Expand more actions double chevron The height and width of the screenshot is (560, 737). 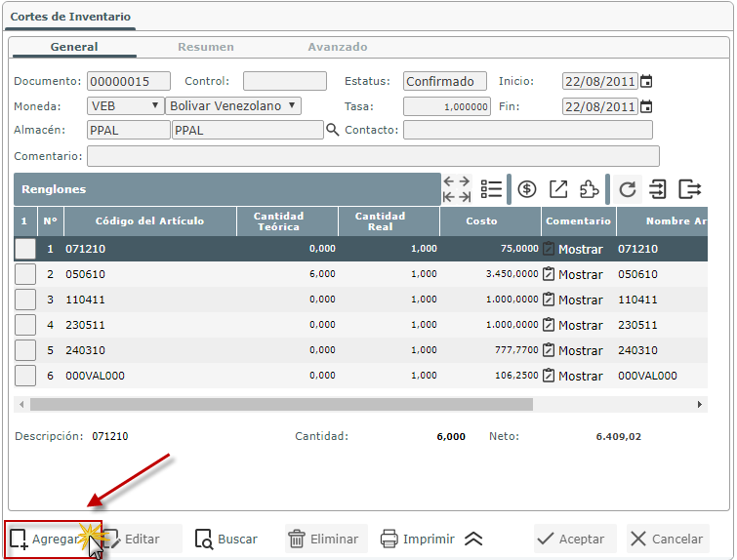(x=473, y=539)
